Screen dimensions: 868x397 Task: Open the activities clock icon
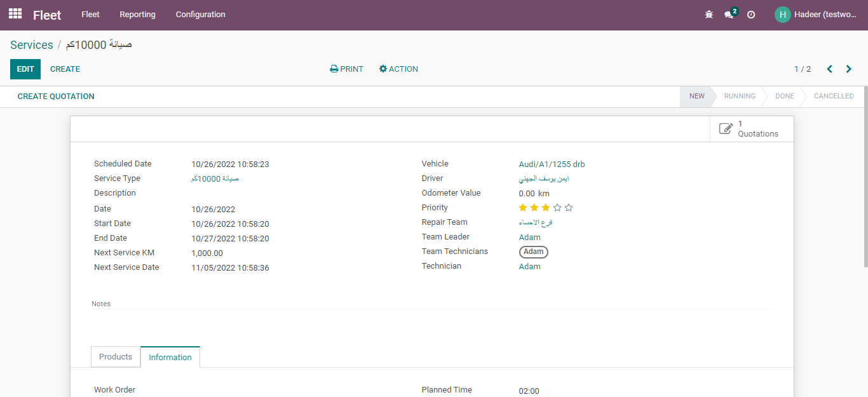pyautogui.click(x=751, y=15)
